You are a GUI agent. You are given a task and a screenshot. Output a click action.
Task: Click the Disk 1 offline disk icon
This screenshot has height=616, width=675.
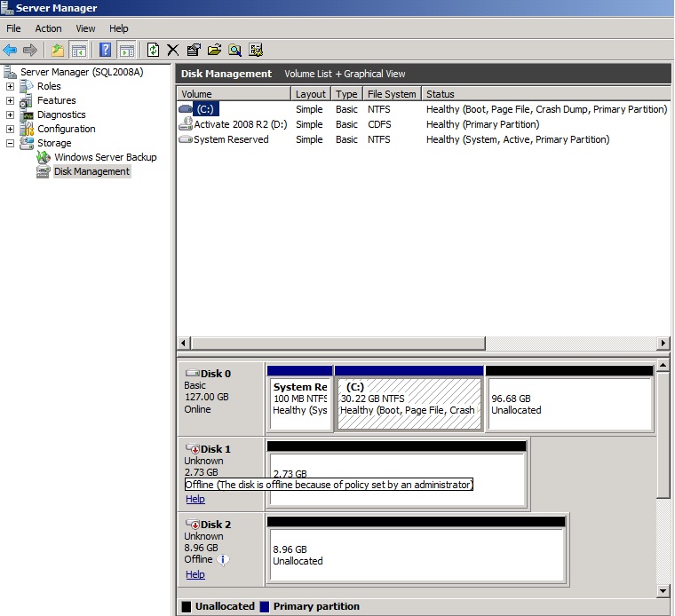[193, 448]
